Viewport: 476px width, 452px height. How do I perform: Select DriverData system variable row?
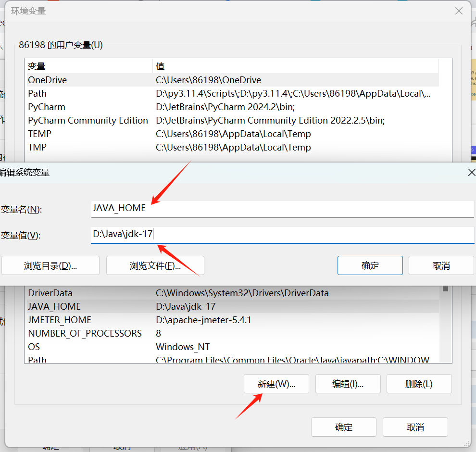tap(233, 293)
